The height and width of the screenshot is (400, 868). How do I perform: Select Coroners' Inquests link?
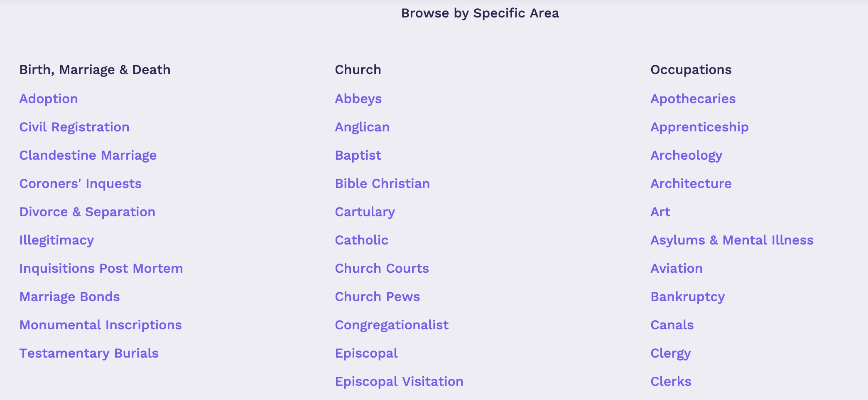[x=81, y=184]
